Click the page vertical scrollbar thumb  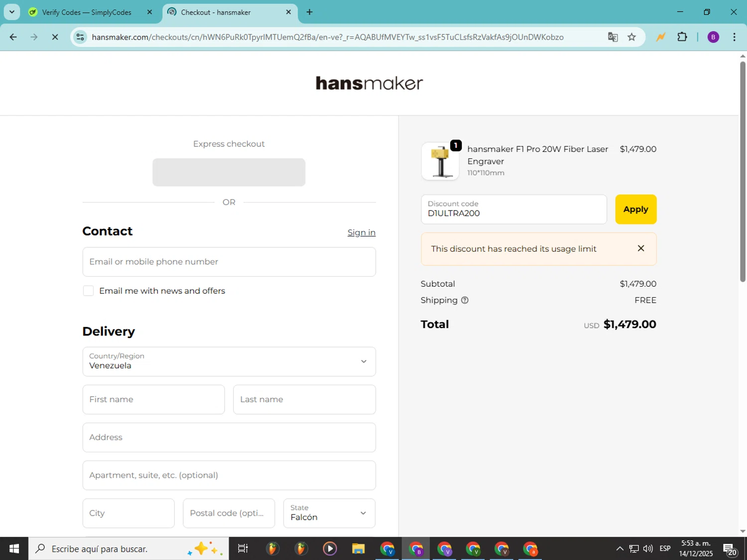(743, 171)
